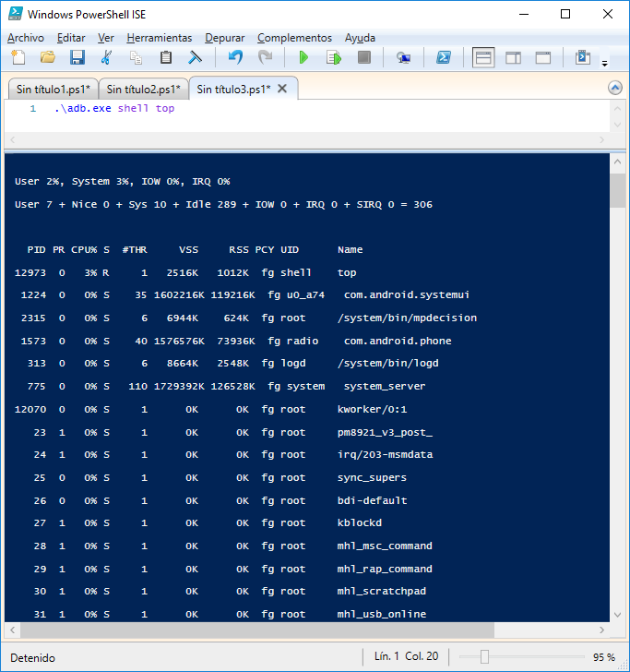Image resolution: width=630 pixels, height=672 pixels.
Task: Expand the toolbar overflow options arrow
Action: click(605, 63)
